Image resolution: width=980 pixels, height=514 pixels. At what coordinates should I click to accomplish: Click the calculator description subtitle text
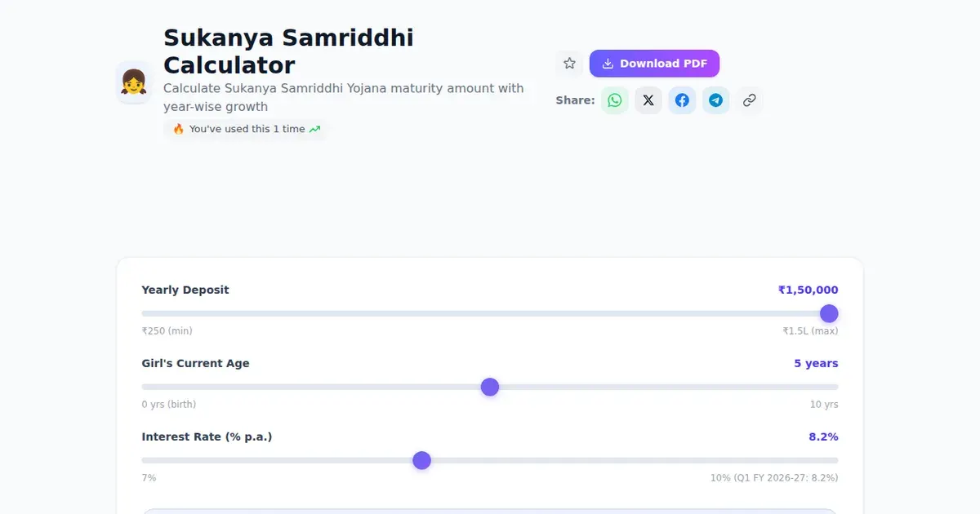pyautogui.click(x=344, y=97)
